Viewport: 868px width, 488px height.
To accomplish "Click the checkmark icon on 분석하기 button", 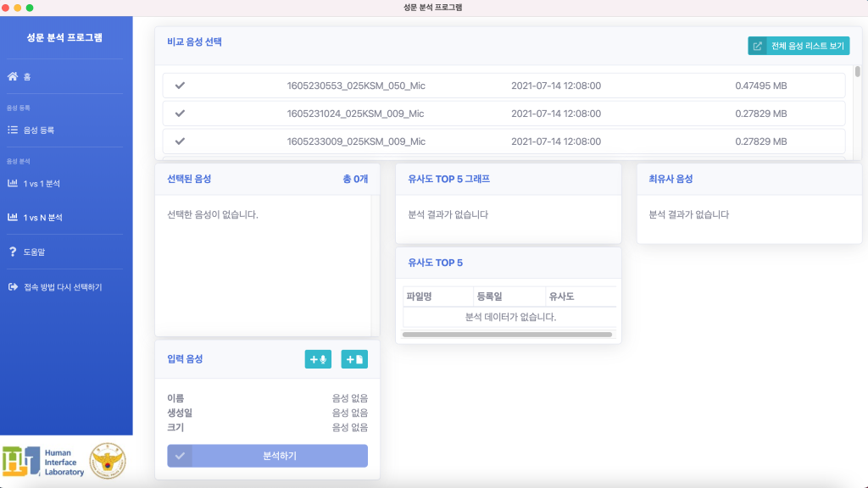I will pos(180,456).
